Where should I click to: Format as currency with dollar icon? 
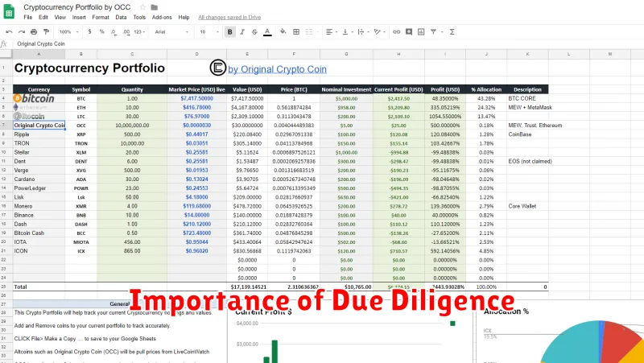(x=89, y=31)
